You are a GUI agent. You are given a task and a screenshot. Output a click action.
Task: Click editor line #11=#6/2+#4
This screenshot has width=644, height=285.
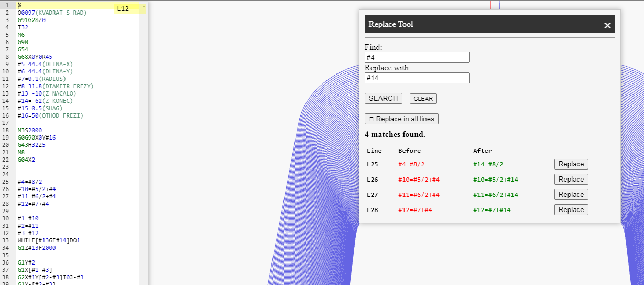pyautogui.click(x=37, y=196)
